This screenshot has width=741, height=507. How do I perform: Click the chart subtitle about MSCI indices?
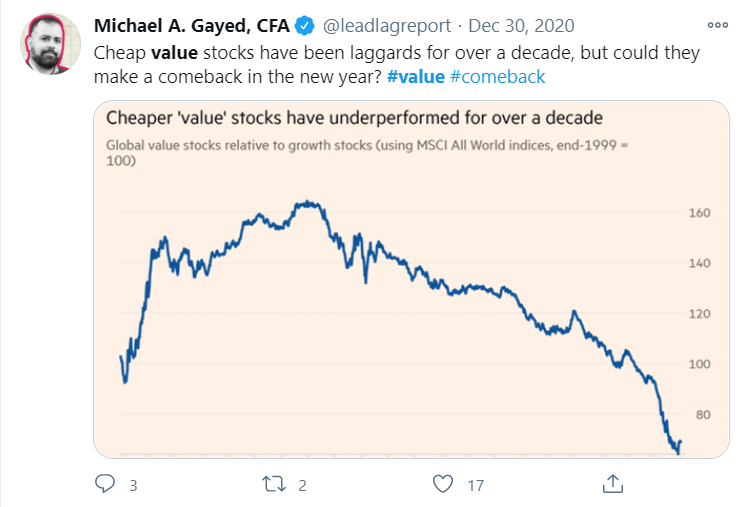(x=367, y=153)
